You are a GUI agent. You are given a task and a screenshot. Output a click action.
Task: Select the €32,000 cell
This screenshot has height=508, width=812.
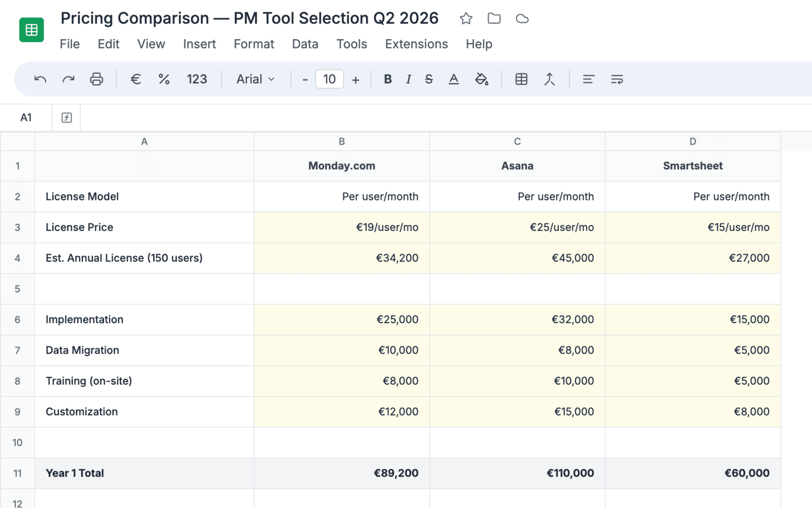tap(517, 320)
